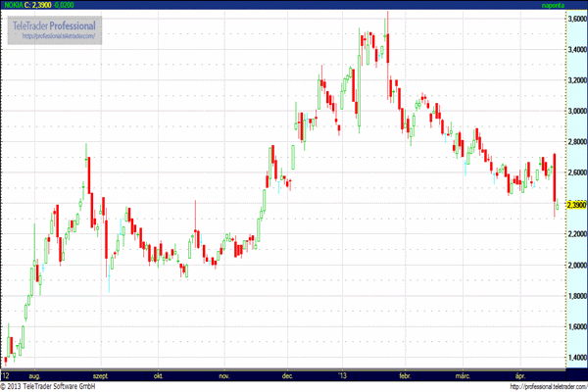Click the yellow 2,3900 current price marker
The height and width of the screenshot is (392, 588).
click(x=574, y=205)
